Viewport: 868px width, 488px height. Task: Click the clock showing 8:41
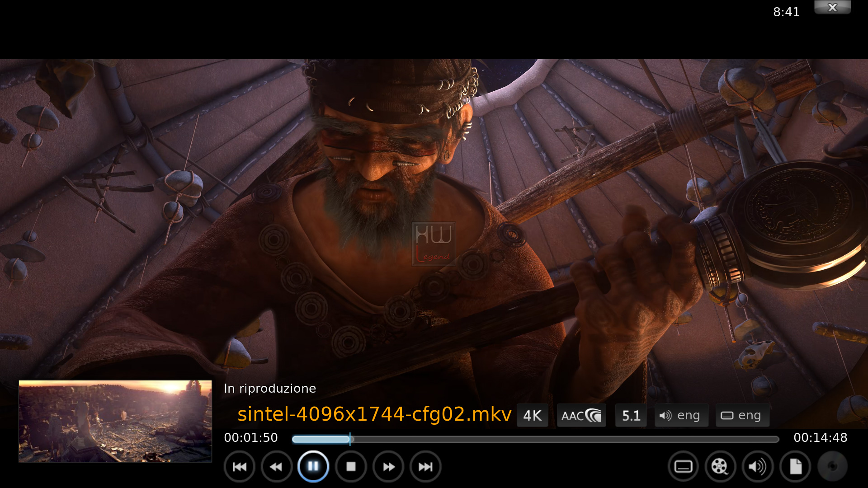(786, 12)
